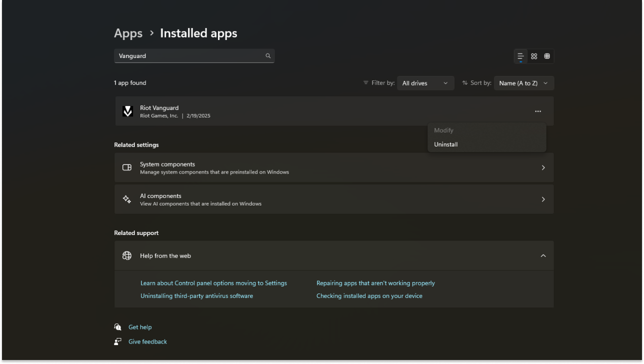The image size is (644, 364).
Task: Open Uninstalling third-party antivirus software link
Action: click(x=196, y=296)
